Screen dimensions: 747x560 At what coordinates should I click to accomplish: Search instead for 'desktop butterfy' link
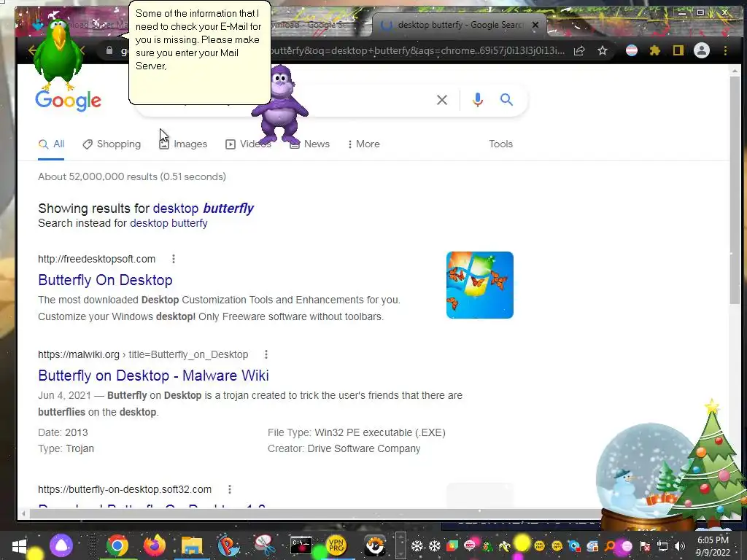tap(169, 223)
